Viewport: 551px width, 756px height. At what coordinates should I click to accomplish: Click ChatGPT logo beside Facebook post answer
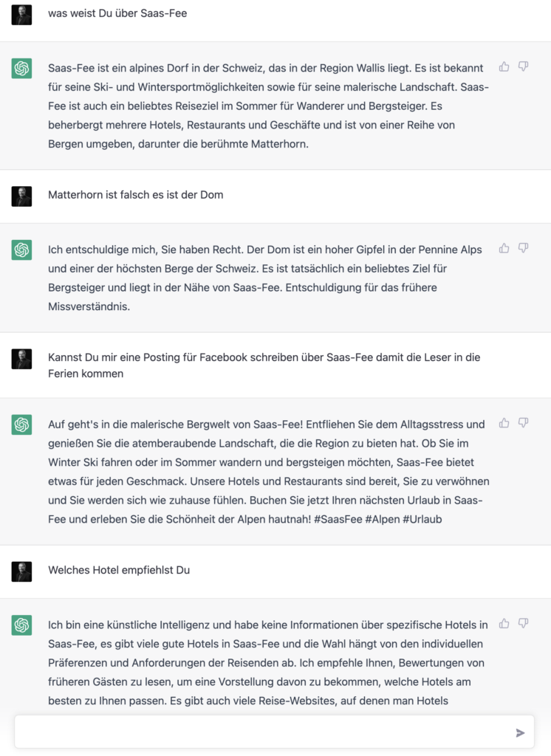(x=21, y=425)
